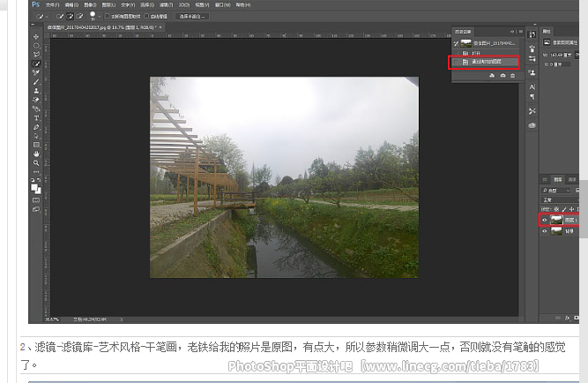The width and height of the screenshot is (588, 383).
Task: Open brush picker dropdown arrow
Action: [99, 17]
